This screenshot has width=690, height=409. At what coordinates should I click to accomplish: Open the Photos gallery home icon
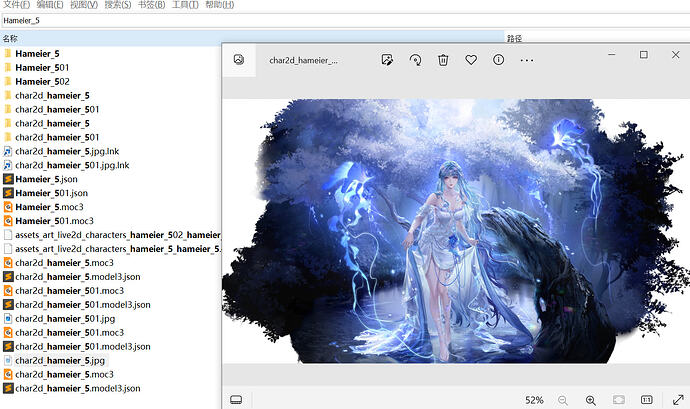tap(239, 60)
